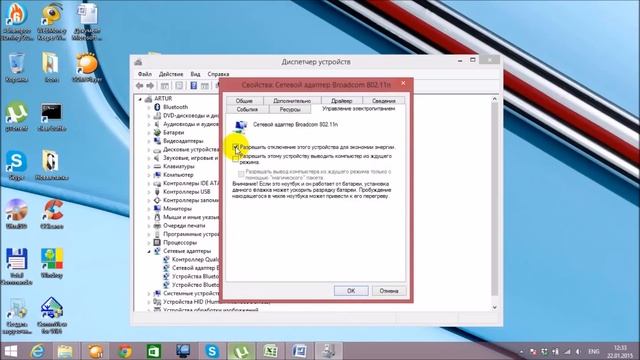640x360 pixels.
Task: Expand the Мониторы category
Action: [149, 209]
